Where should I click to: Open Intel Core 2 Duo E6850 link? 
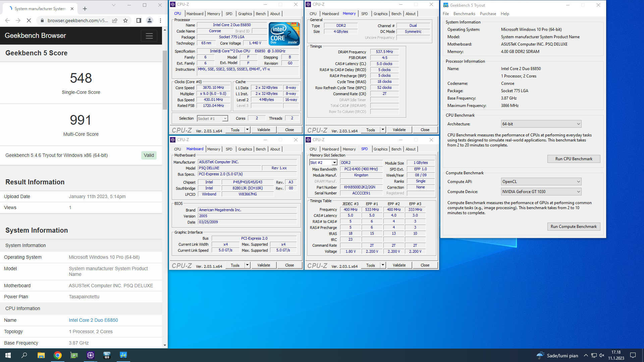(x=93, y=320)
